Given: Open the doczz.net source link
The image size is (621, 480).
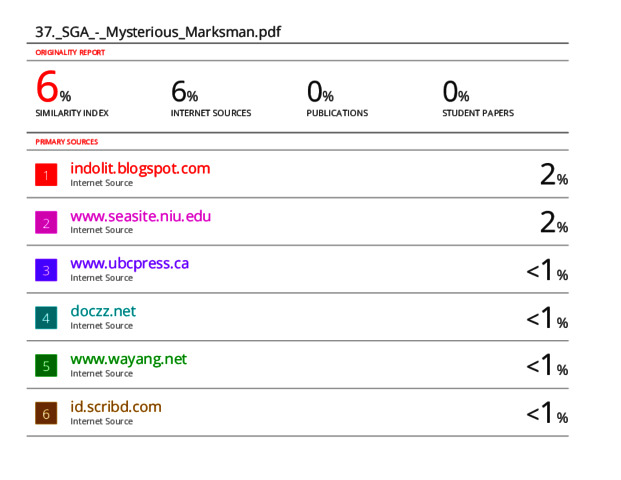Looking at the screenshot, I should tap(103, 311).
